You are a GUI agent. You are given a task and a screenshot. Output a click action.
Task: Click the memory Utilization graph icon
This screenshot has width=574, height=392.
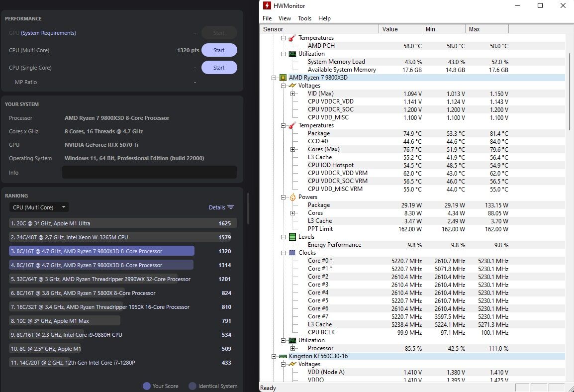pyautogui.click(x=292, y=54)
